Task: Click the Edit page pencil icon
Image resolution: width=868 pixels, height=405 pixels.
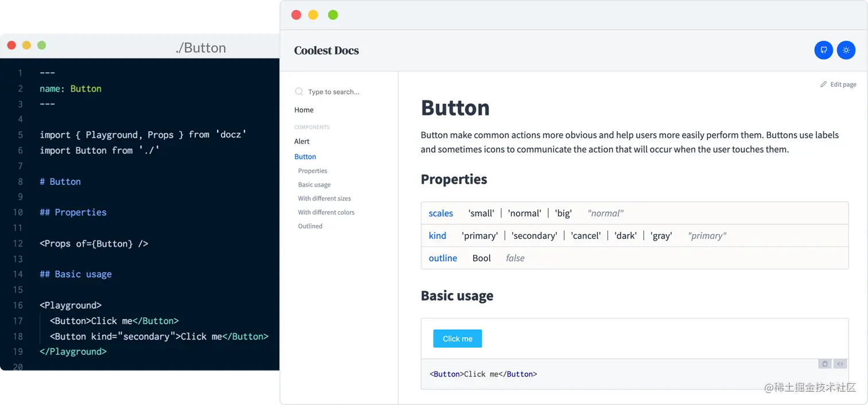Action: [x=823, y=84]
